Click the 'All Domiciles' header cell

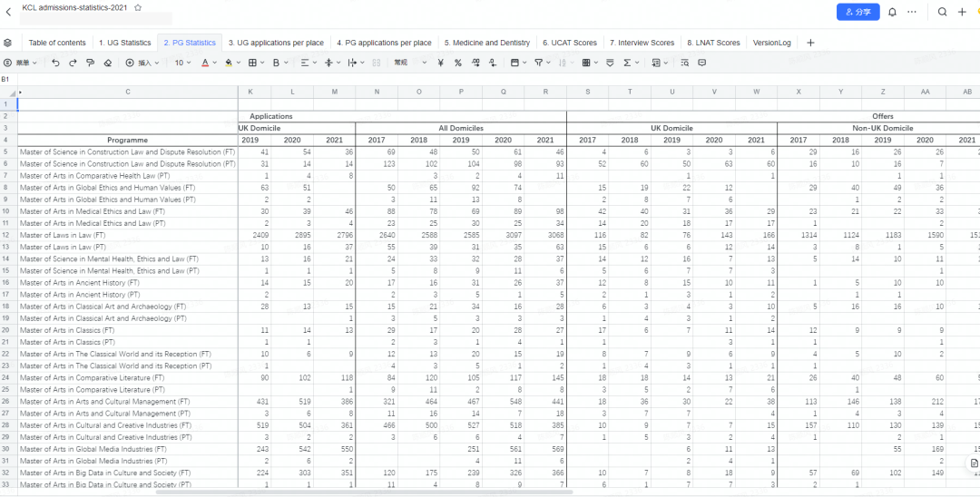point(461,128)
